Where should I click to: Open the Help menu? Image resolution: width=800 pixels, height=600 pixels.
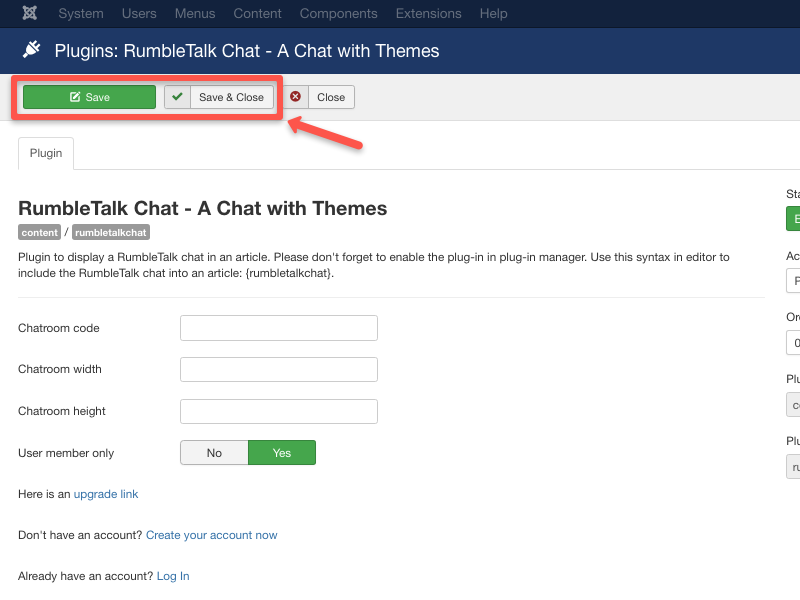click(493, 13)
